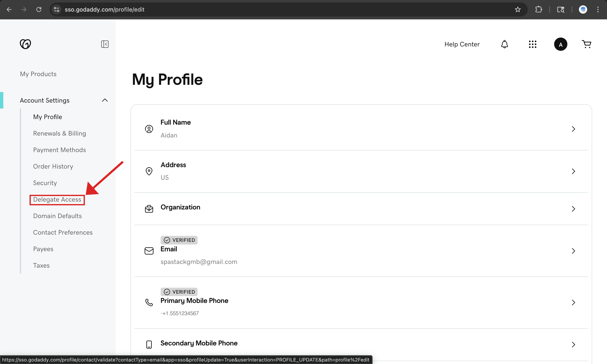Open Chrome's three-dot menu
The width and height of the screenshot is (607, 364).
coord(598,9)
